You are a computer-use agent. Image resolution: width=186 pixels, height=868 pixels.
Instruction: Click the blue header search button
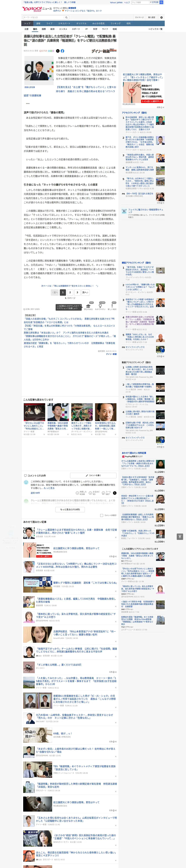(161, 2)
